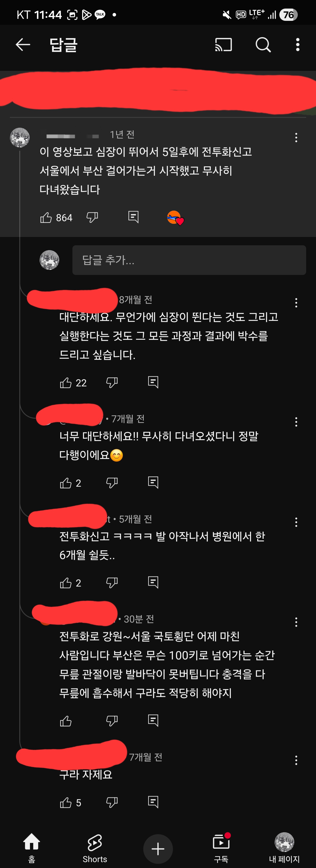
Task: Tap the search magnifier icon
Action: [x=263, y=45]
